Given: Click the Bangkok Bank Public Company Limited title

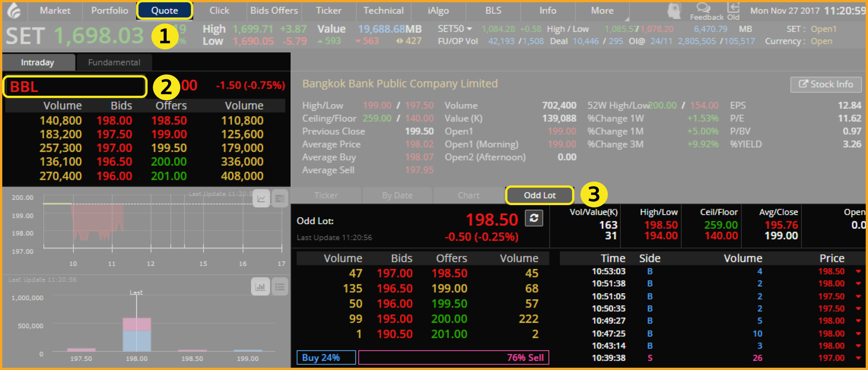Looking at the screenshot, I should click(400, 84).
